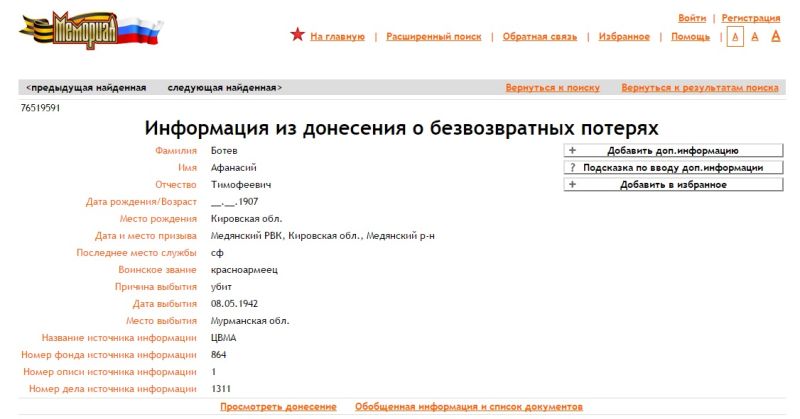
Task: Click the Войти login link
Action: coord(692,18)
